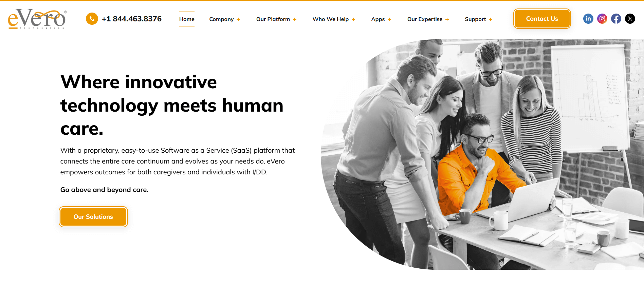Expand Who We Help plus sign
This screenshot has height=306, width=644.
353,19
